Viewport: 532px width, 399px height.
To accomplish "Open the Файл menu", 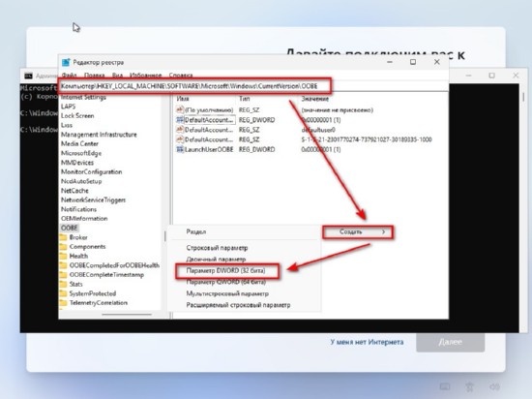I will [70, 75].
